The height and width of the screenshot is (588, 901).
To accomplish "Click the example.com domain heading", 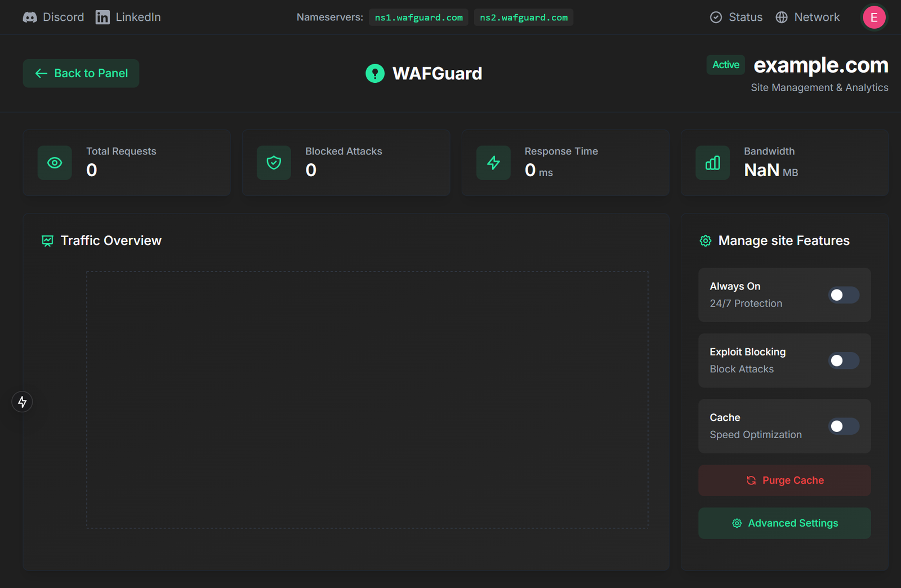I will pyautogui.click(x=821, y=65).
